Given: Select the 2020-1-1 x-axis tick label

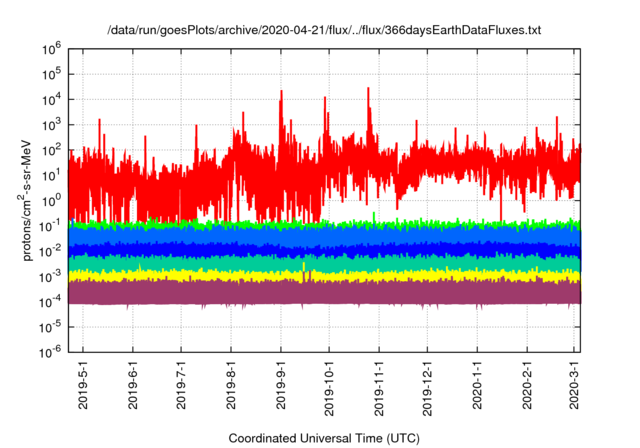Looking at the screenshot, I should [x=477, y=384].
